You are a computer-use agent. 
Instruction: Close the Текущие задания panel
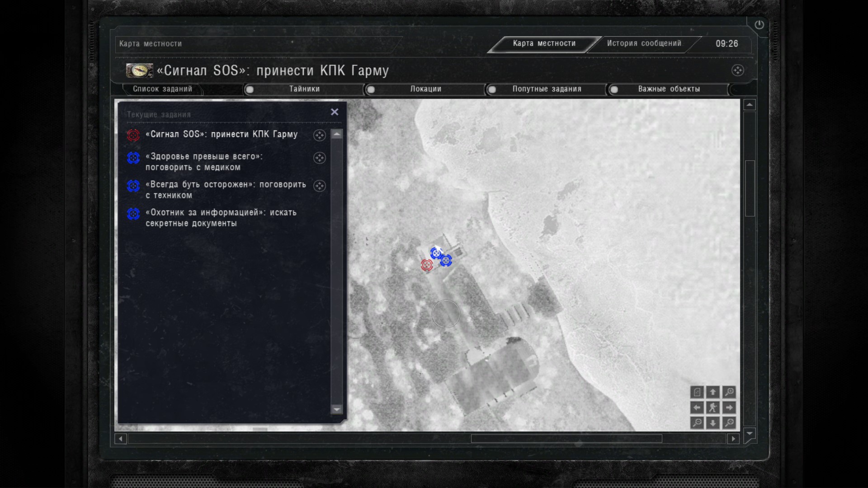pos(335,112)
